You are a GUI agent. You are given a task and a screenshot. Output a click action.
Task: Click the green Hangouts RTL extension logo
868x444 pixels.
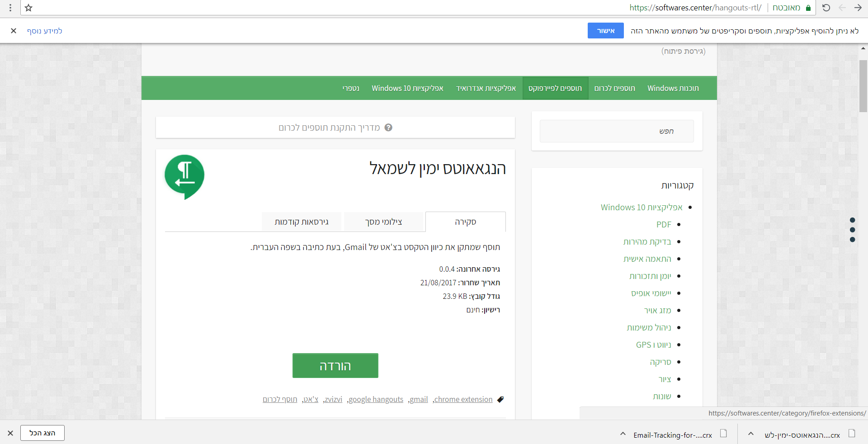[x=184, y=177]
